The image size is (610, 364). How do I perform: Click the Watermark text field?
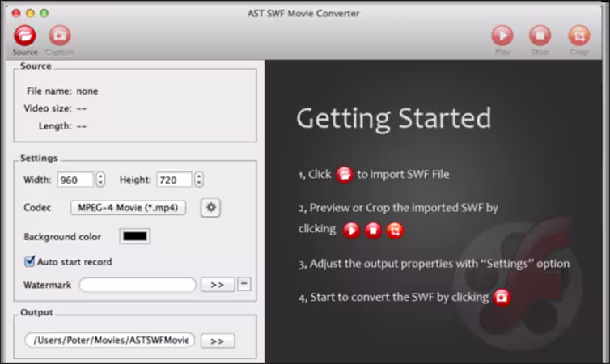pyautogui.click(x=138, y=285)
